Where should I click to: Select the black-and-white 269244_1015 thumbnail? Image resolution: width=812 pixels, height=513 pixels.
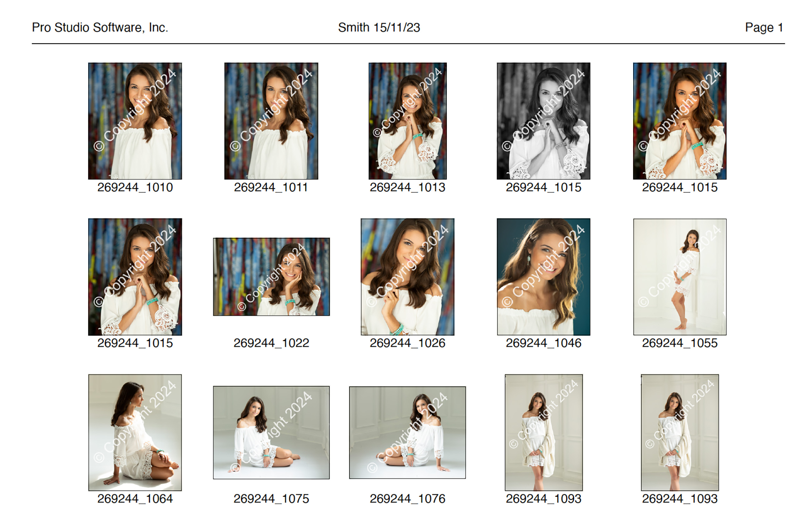point(543,121)
